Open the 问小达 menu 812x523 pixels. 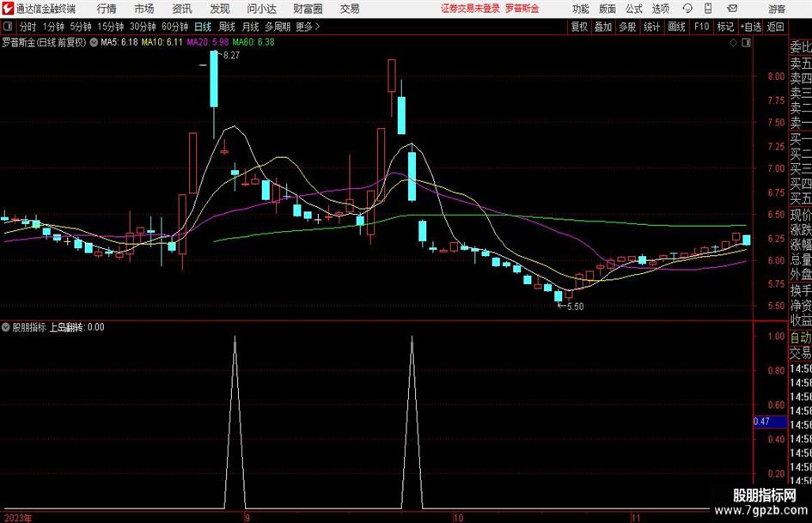[x=261, y=9]
